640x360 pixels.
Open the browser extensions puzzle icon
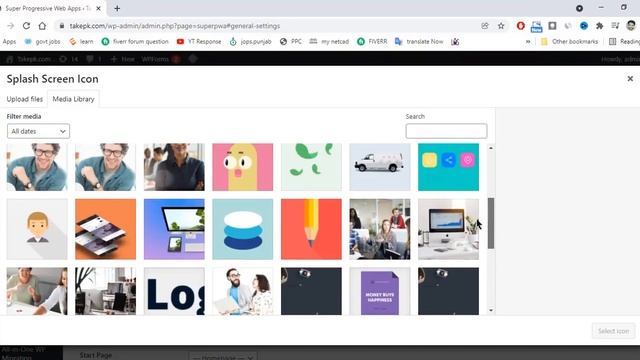point(599,26)
